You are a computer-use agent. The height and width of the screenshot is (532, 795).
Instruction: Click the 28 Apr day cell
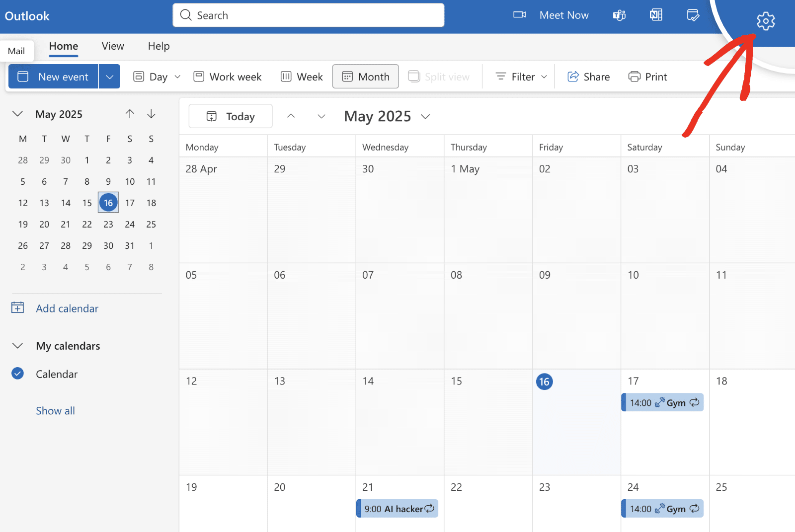click(223, 210)
